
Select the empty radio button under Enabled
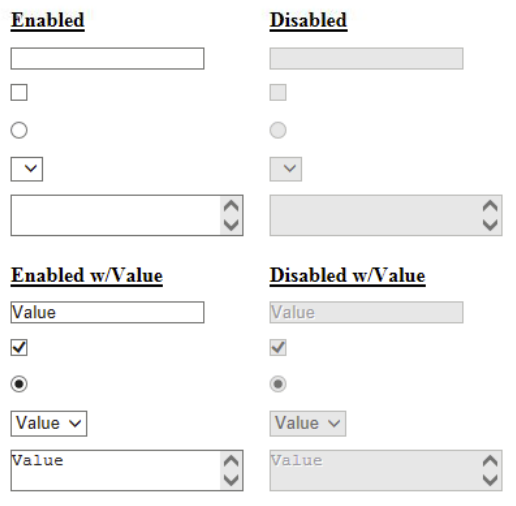coord(19,130)
